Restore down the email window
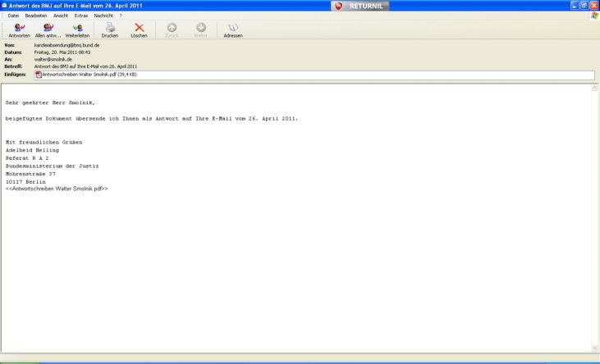Viewport: 600px width, 364px height. (584, 6)
